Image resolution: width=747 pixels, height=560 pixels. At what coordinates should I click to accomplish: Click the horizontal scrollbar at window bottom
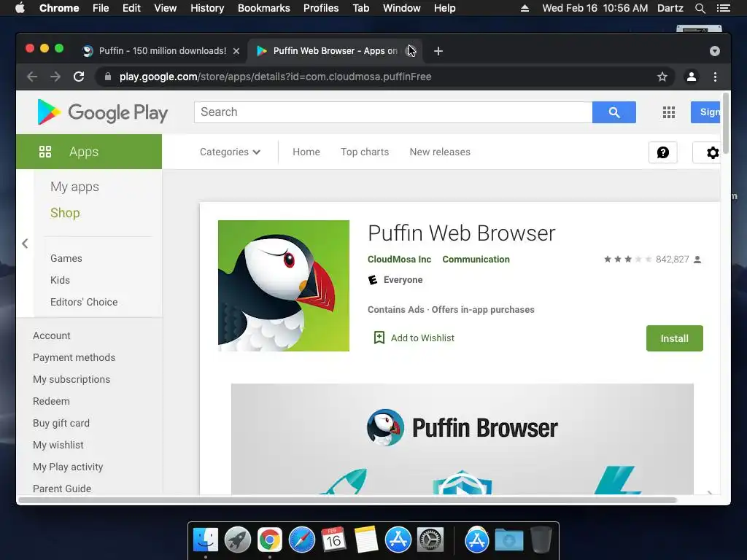click(347, 500)
